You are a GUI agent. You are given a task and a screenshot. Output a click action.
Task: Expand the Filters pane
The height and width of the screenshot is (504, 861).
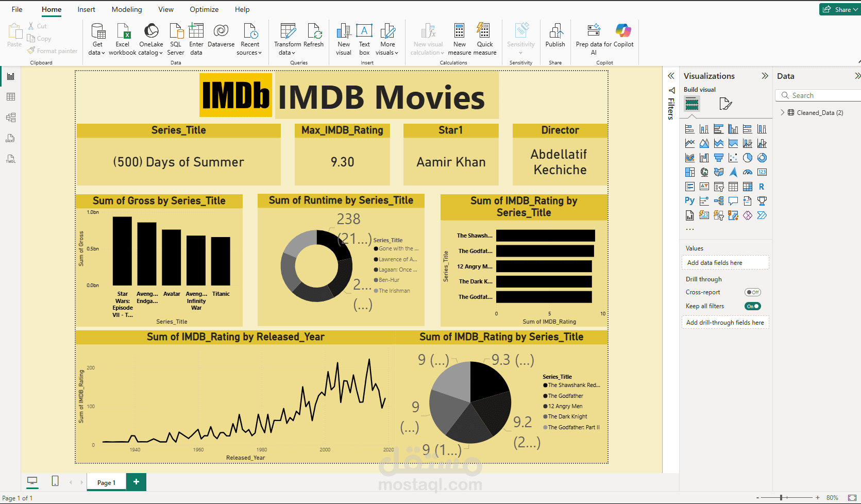click(x=671, y=76)
